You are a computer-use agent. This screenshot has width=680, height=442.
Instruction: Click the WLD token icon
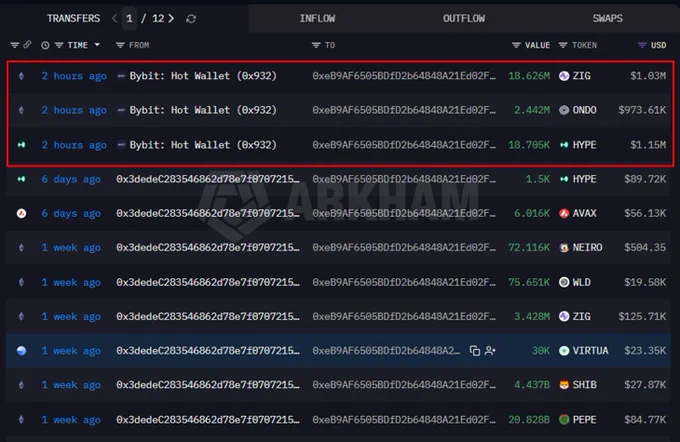564,282
